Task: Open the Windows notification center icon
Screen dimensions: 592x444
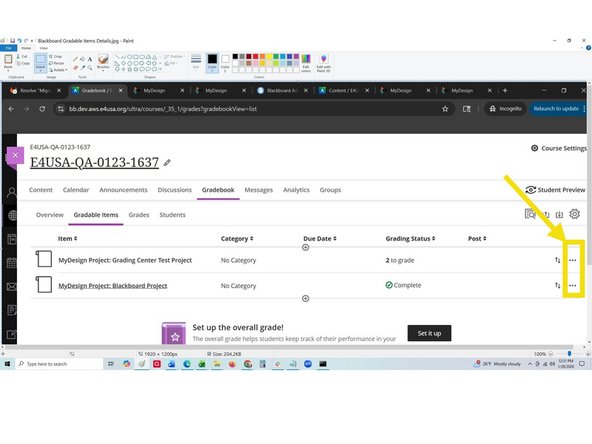Action: coord(582,364)
